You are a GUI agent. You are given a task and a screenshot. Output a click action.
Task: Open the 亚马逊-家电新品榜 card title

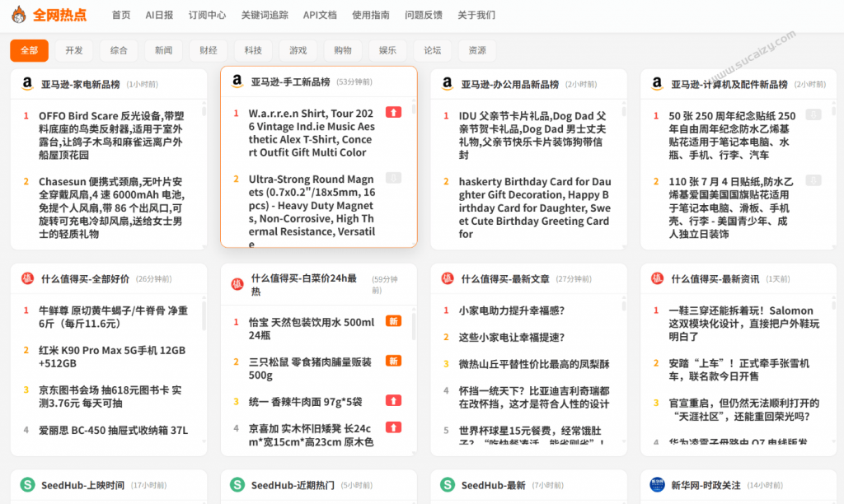(80, 85)
